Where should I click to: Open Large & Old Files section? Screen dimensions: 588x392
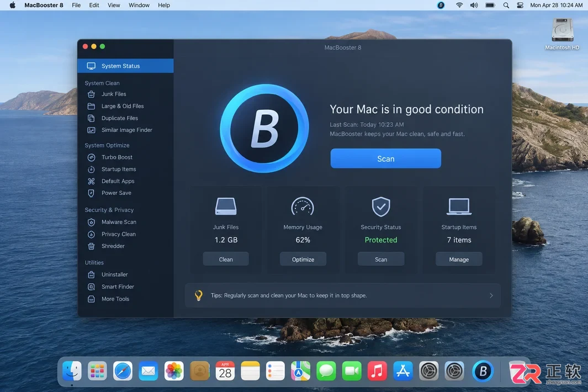(x=122, y=106)
